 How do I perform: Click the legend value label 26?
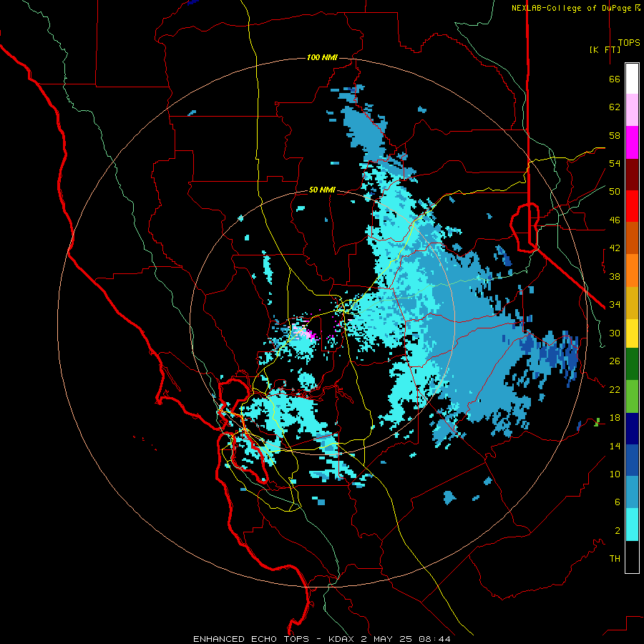coord(615,361)
